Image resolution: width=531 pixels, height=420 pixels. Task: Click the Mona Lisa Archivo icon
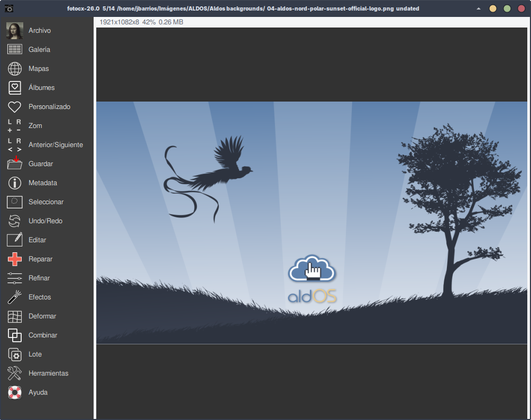click(x=15, y=31)
